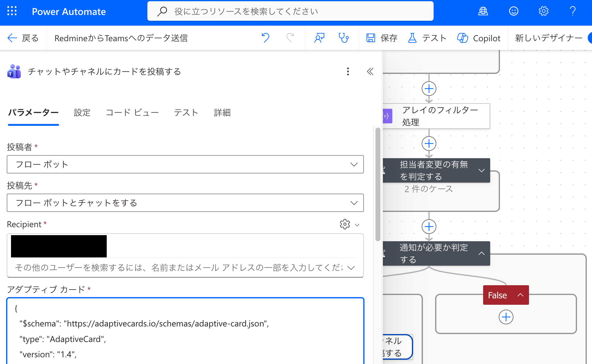Viewport: 592px width, 364px height.
Task: Click the flow title RedmineからTeamsへのデータ送信
Action: pos(121,38)
